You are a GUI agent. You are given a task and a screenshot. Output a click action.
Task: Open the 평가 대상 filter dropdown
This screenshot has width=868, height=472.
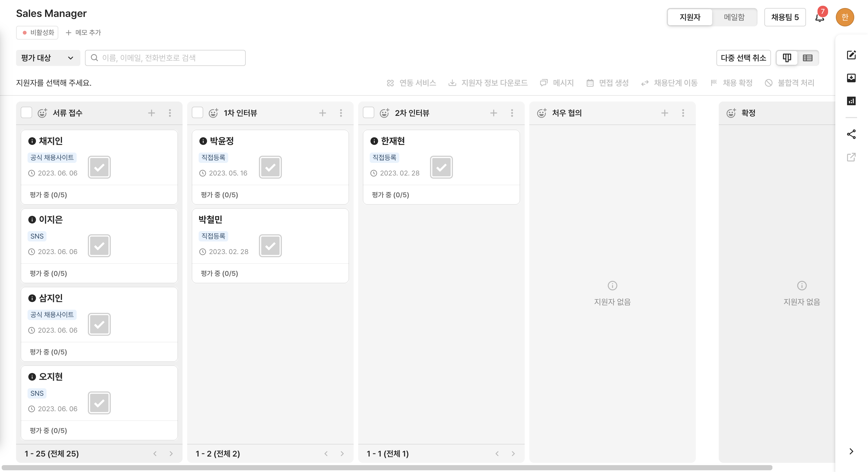point(48,58)
